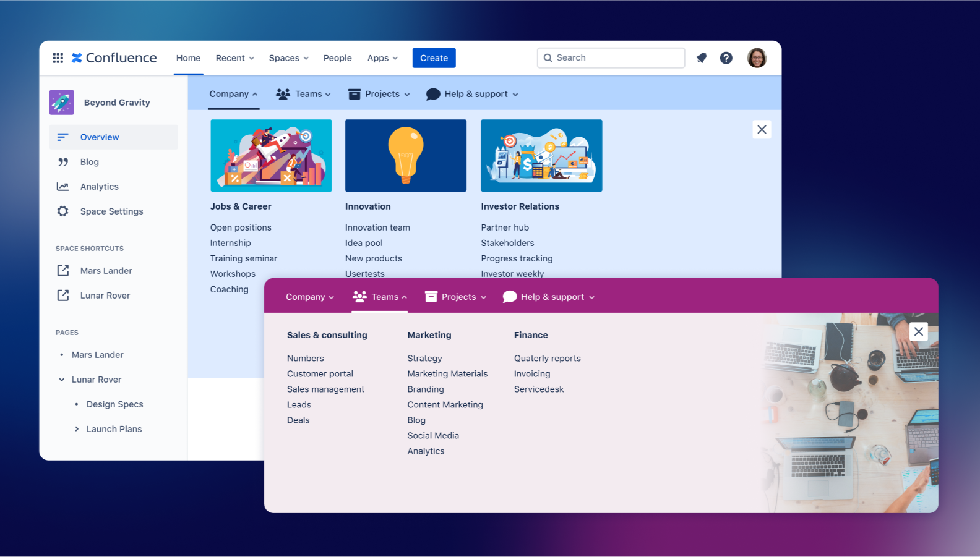Viewport: 980px width, 557px height.
Task: Click the Mars Lander shortcut external-link icon
Action: 63,271
